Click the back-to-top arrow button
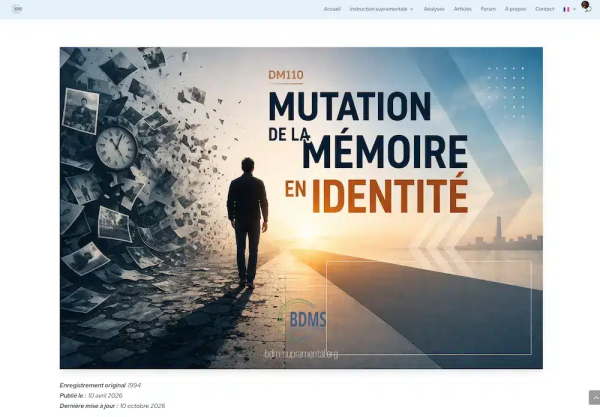Image resolution: width=600 pixels, height=417 pixels. 594,397
